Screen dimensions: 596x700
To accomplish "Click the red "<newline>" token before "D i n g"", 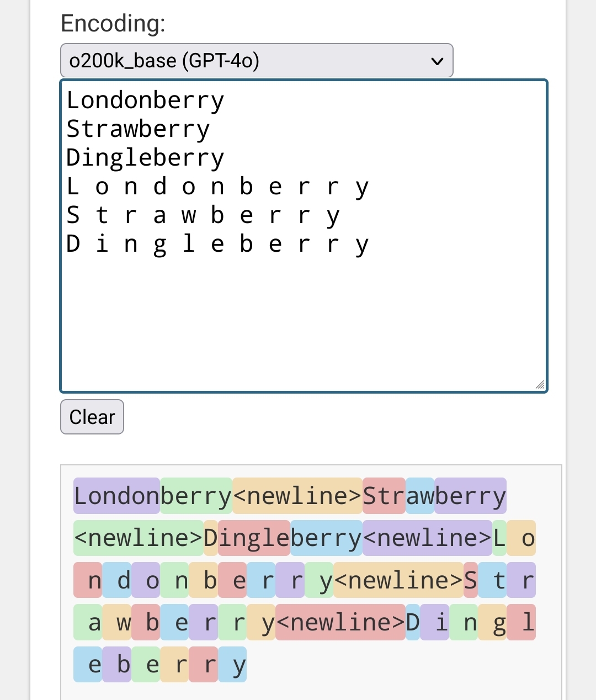I will 340,622.
